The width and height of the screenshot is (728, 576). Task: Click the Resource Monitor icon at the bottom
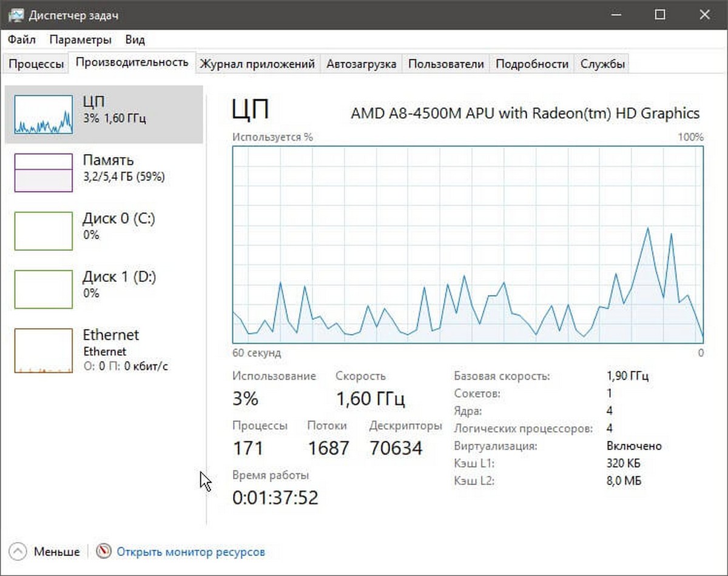coord(104,552)
